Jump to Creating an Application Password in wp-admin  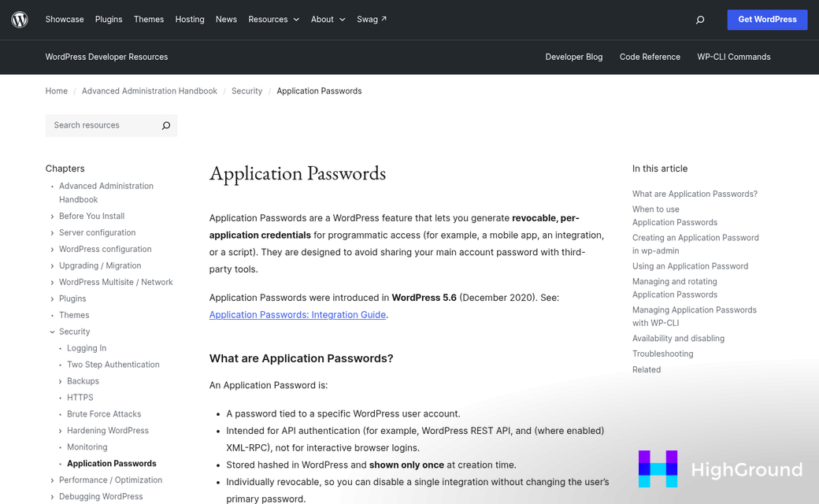click(x=695, y=244)
